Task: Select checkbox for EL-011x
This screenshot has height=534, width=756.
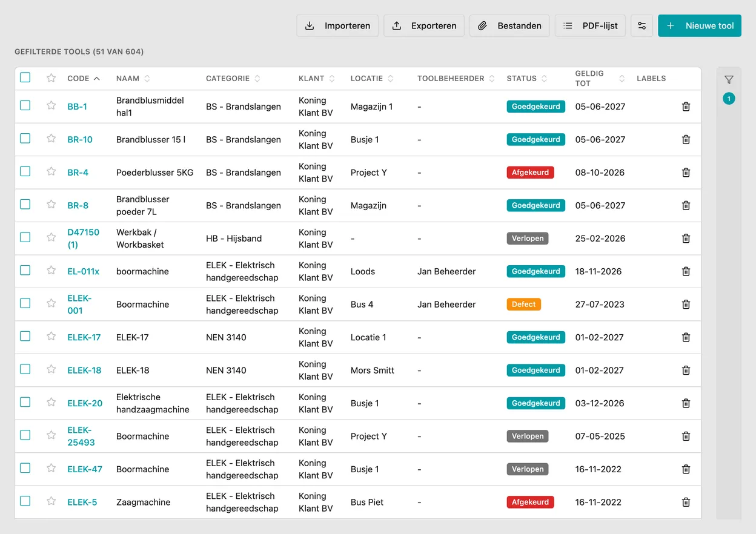Action: point(25,270)
